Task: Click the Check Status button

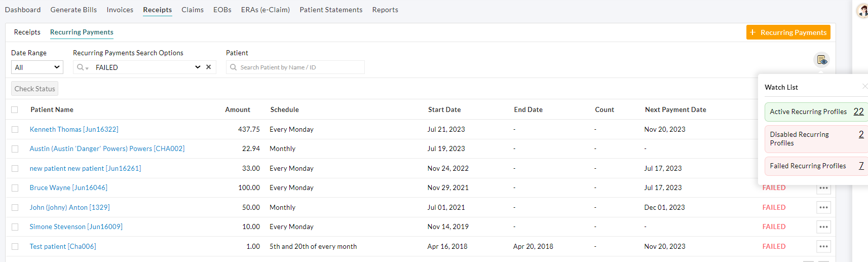Action: click(x=34, y=89)
